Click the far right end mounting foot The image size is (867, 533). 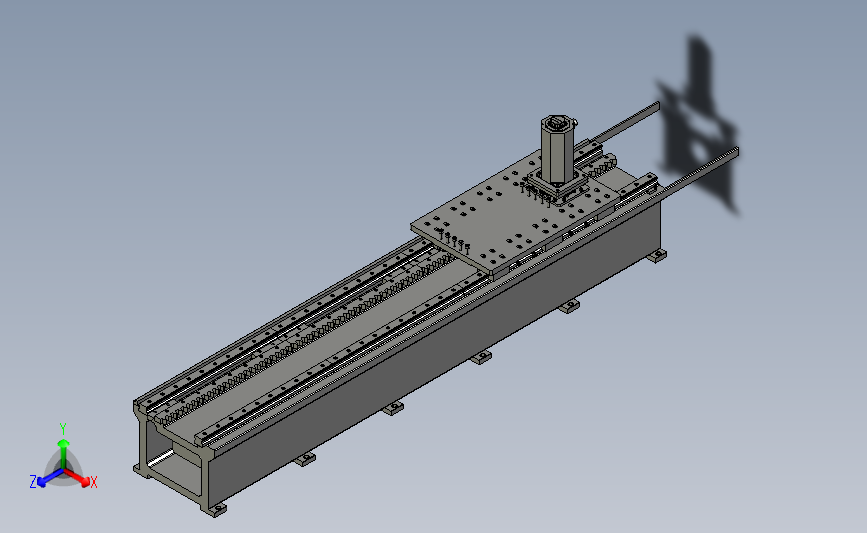[656, 257]
